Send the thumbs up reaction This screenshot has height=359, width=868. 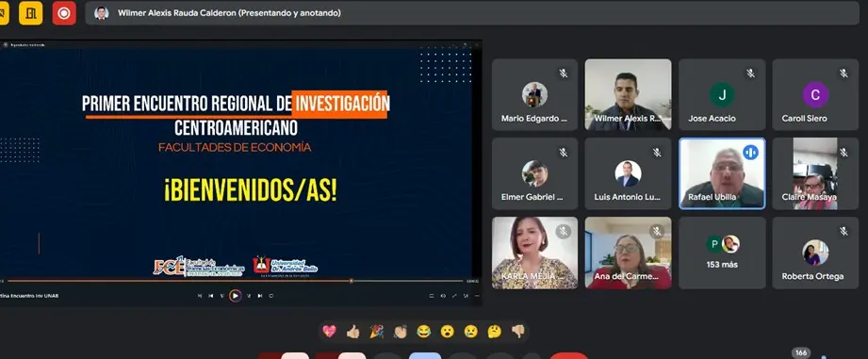click(x=352, y=332)
